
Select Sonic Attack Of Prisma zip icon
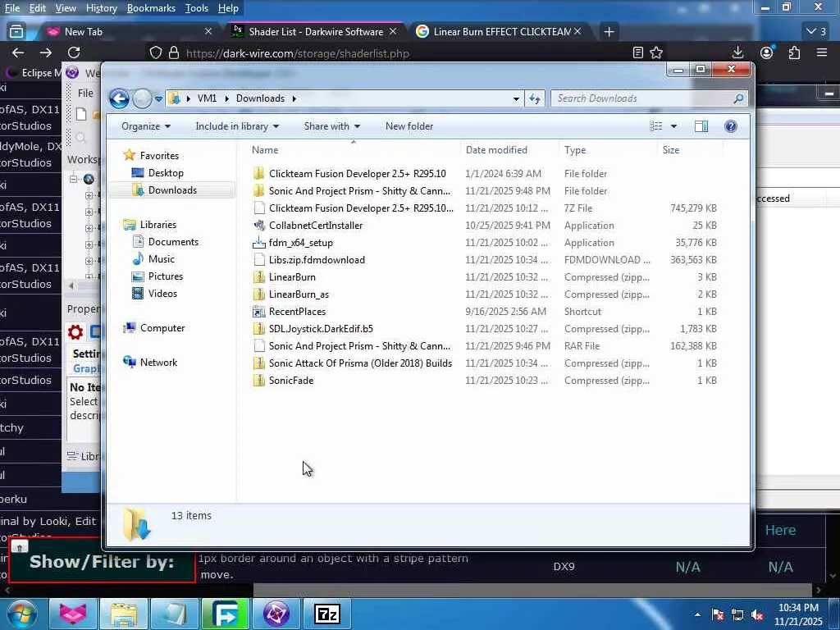[258, 363]
